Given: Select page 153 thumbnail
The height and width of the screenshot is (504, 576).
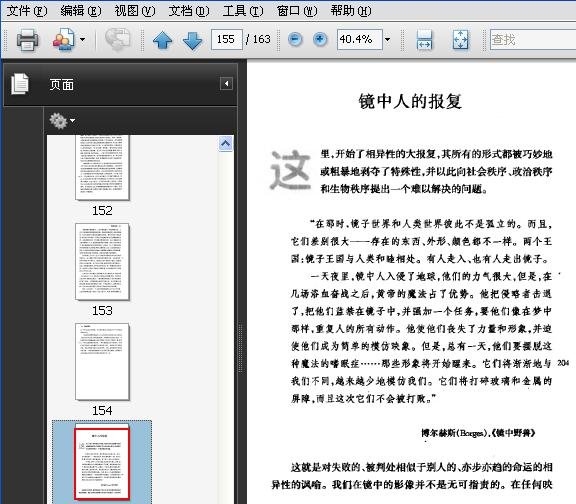Looking at the screenshot, I should [x=102, y=262].
